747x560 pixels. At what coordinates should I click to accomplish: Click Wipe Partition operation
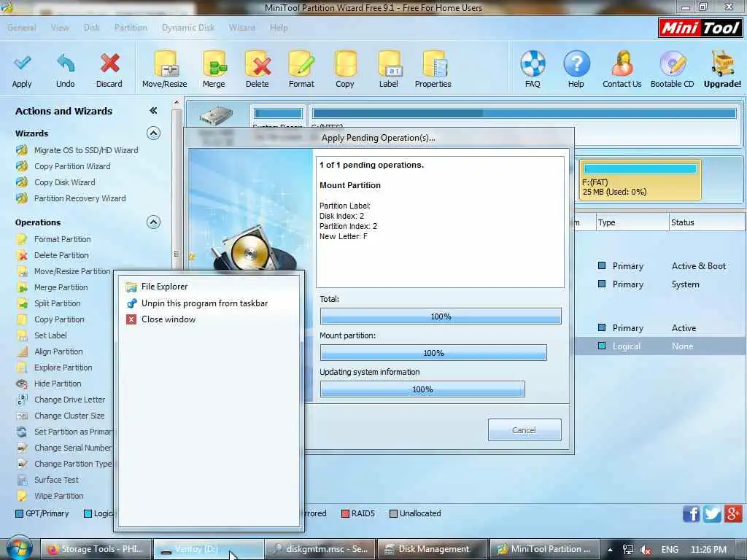[58, 496]
